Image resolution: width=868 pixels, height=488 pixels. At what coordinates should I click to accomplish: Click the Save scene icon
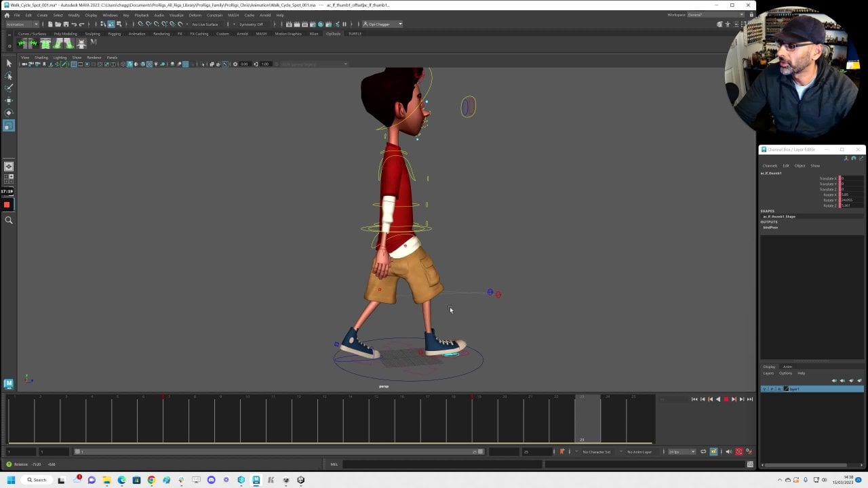pos(66,24)
